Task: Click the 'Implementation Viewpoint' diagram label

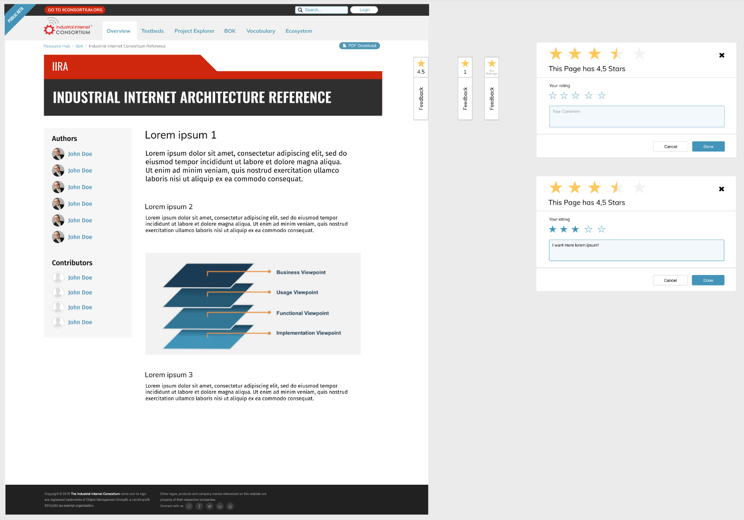Action: coord(308,333)
